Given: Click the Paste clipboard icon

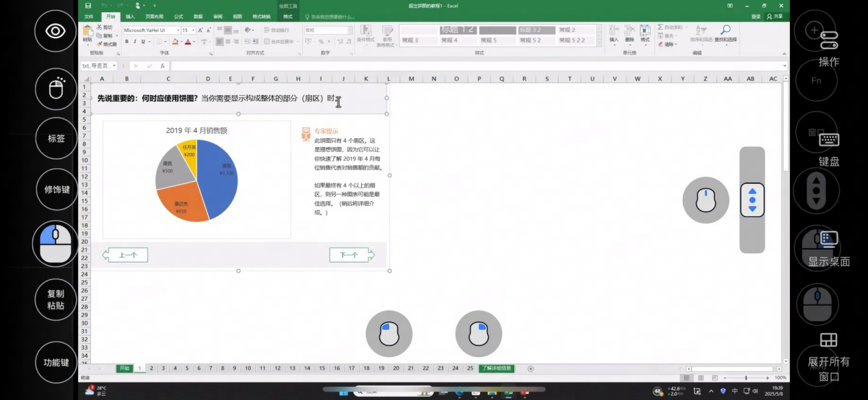Looking at the screenshot, I should tap(88, 32).
